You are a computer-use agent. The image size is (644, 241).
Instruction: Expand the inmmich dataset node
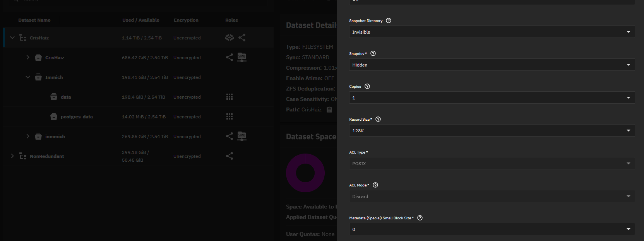(x=28, y=136)
